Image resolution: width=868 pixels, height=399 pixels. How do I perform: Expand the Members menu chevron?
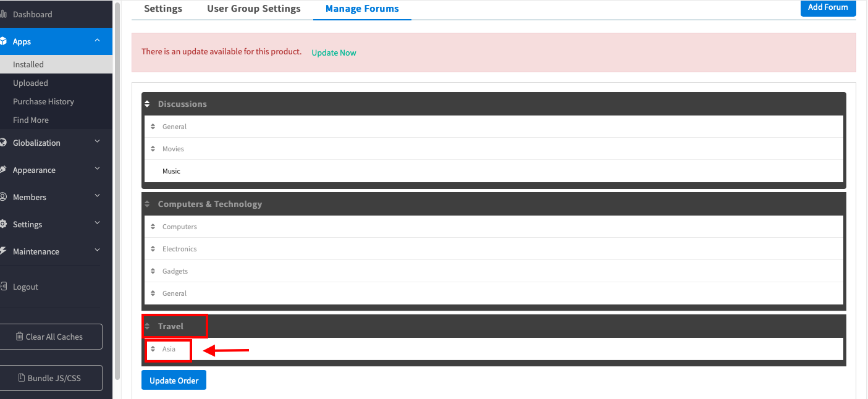pyautogui.click(x=97, y=196)
